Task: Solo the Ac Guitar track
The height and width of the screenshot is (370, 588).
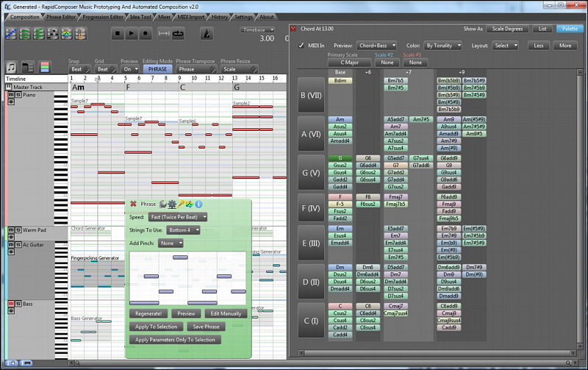Action: [x=18, y=244]
